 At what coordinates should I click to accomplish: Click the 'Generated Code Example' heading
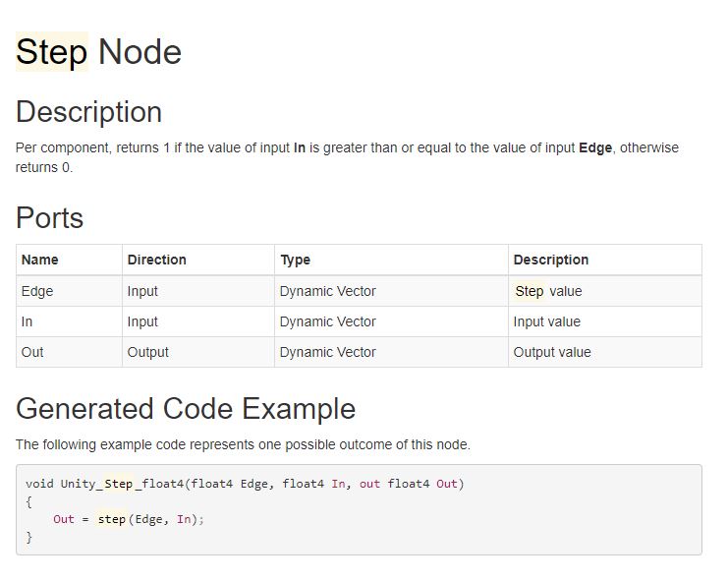coord(186,408)
